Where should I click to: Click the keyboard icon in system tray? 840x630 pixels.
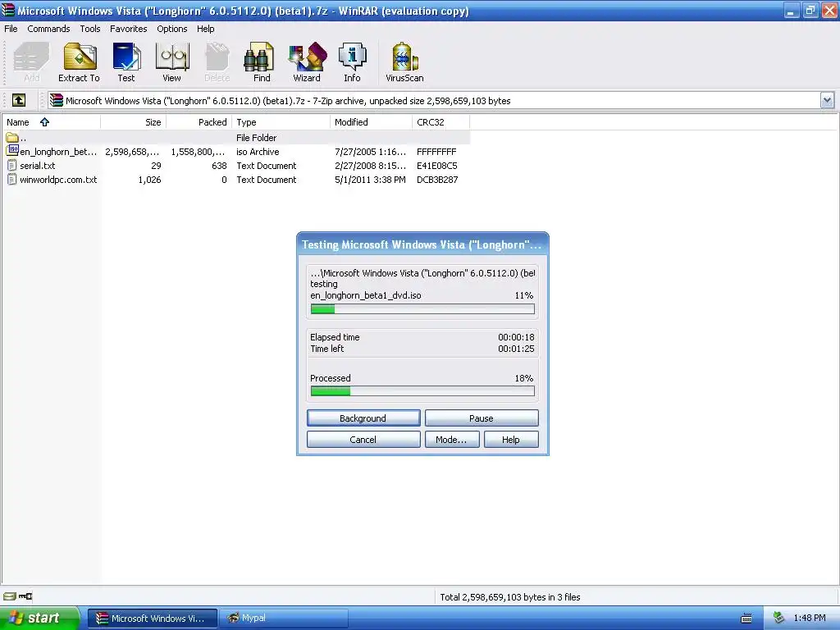[x=746, y=619]
